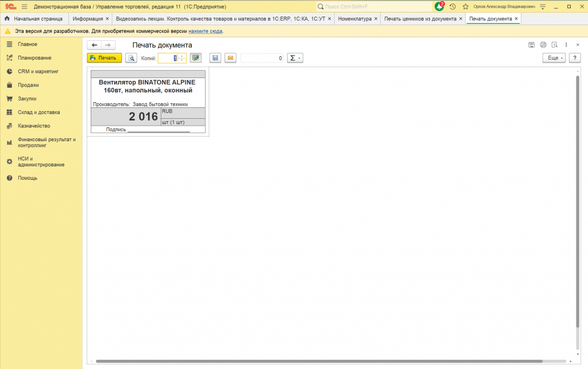588x369 pixels.
Task: Switch to Видеозапись лекции tab
Action: [220, 19]
